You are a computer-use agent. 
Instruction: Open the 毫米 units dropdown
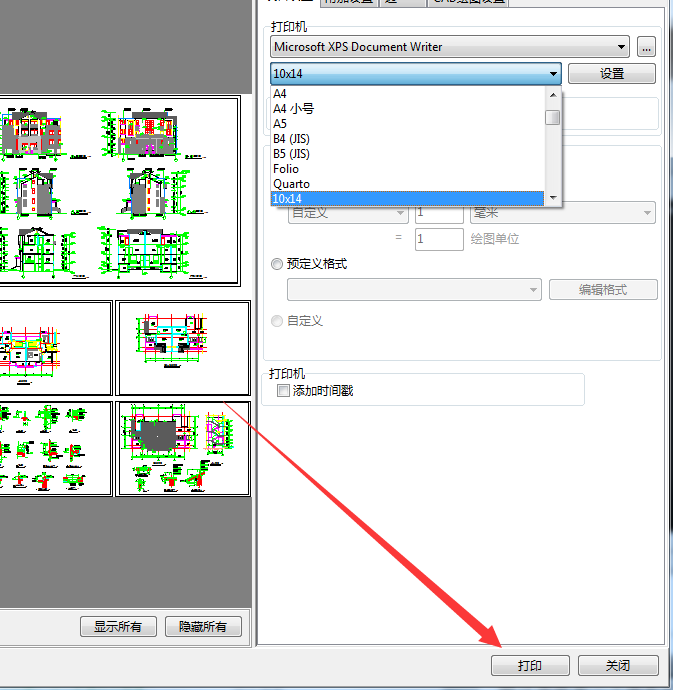563,213
